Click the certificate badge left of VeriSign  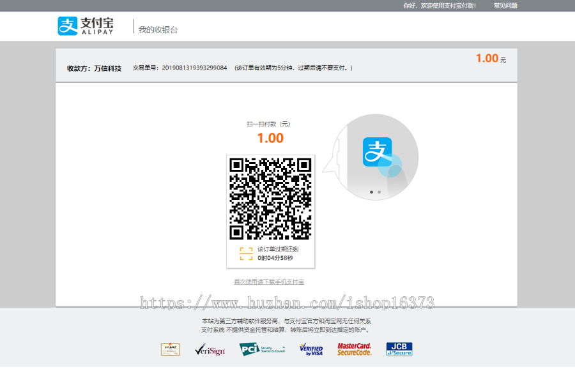click(170, 349)
